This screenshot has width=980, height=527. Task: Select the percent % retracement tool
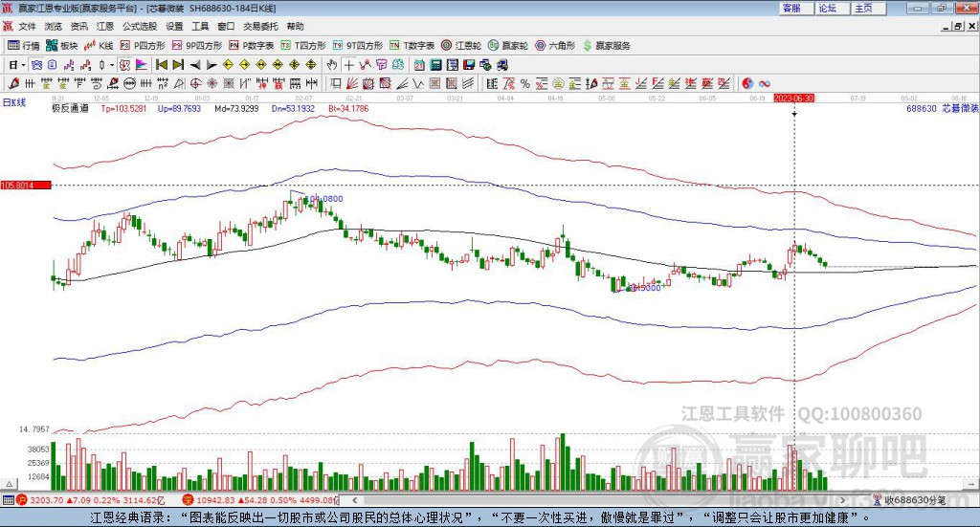point(525,83)
